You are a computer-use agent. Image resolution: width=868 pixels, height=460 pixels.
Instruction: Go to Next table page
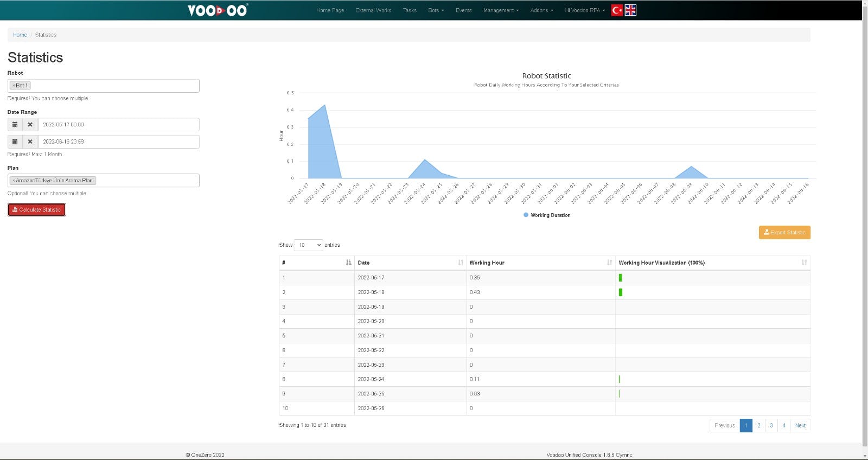(x=800, y=425)
